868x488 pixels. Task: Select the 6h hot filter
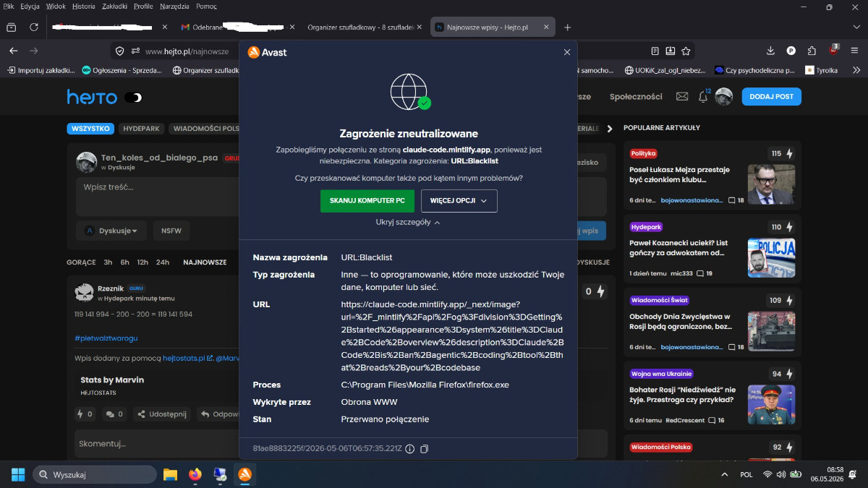(x=125, y=262)
